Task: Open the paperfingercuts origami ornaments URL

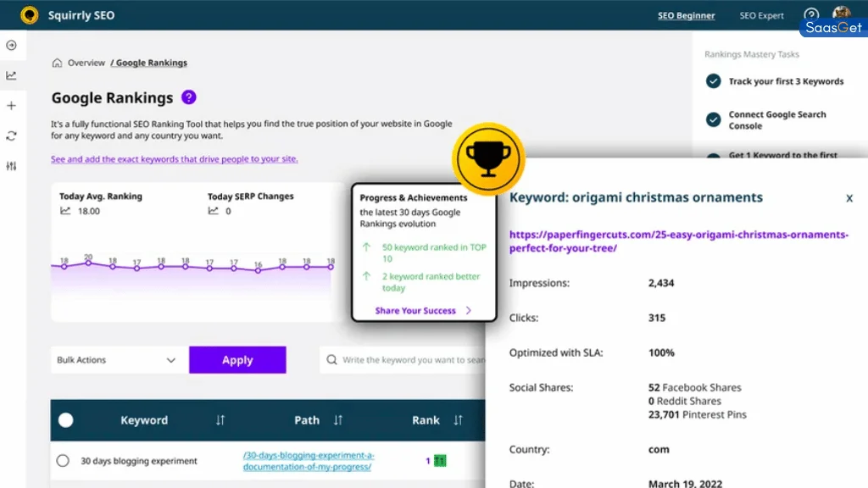Action: [679, 241]
